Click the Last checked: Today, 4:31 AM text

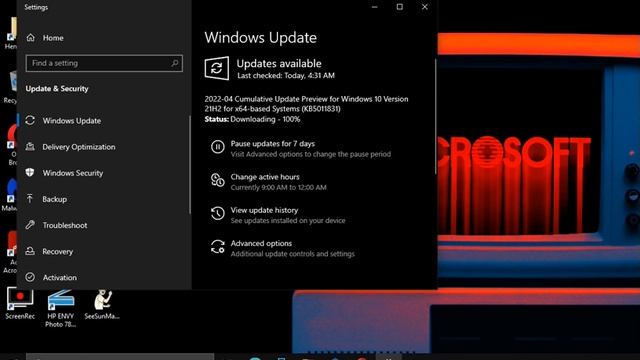point(286,76)
